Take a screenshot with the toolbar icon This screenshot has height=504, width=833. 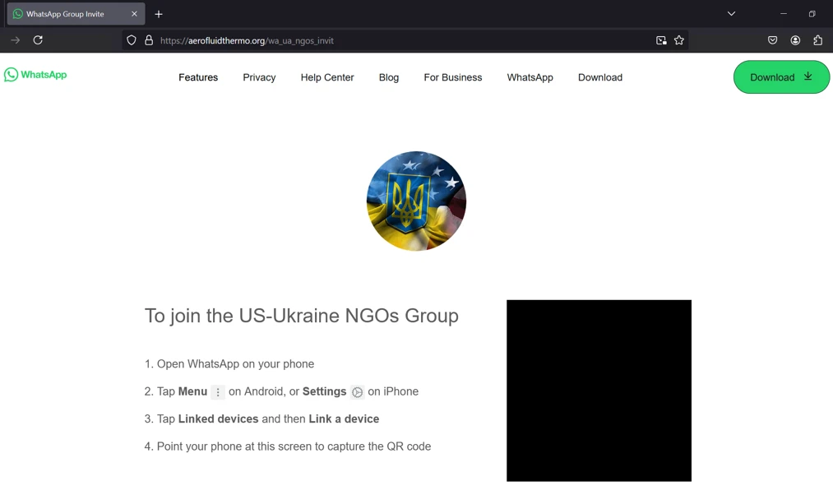(x=661, y=39)
